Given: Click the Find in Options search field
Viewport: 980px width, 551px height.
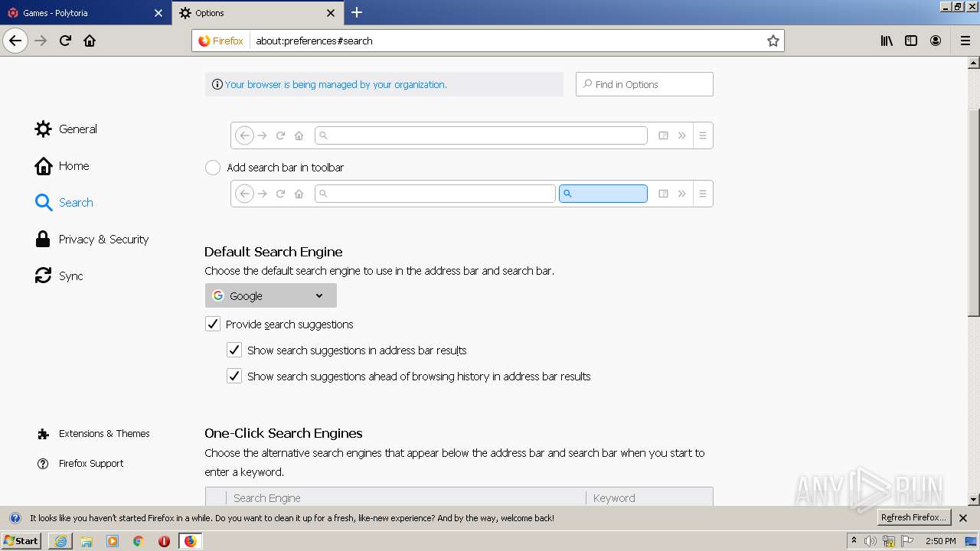Looking at the screenshot, I should [645, 84].
